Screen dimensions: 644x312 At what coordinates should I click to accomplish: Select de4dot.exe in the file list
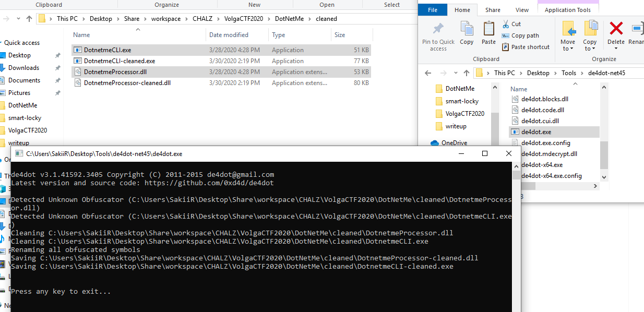(554, 132)
